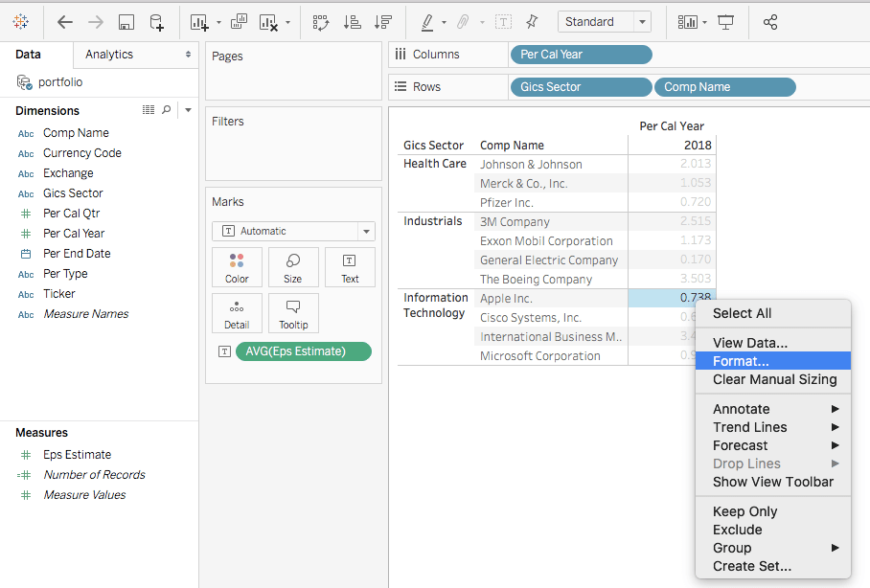The width and height of the screenshot is (870, 588).
Task: Click the Share icon in toolbar
Action: tap(770, 21)
